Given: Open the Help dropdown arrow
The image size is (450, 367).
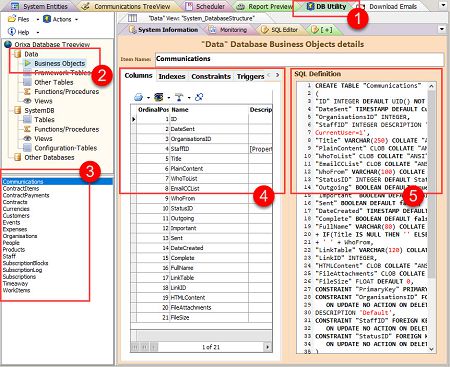Looking at the screenshot, I should click(37, 32).
